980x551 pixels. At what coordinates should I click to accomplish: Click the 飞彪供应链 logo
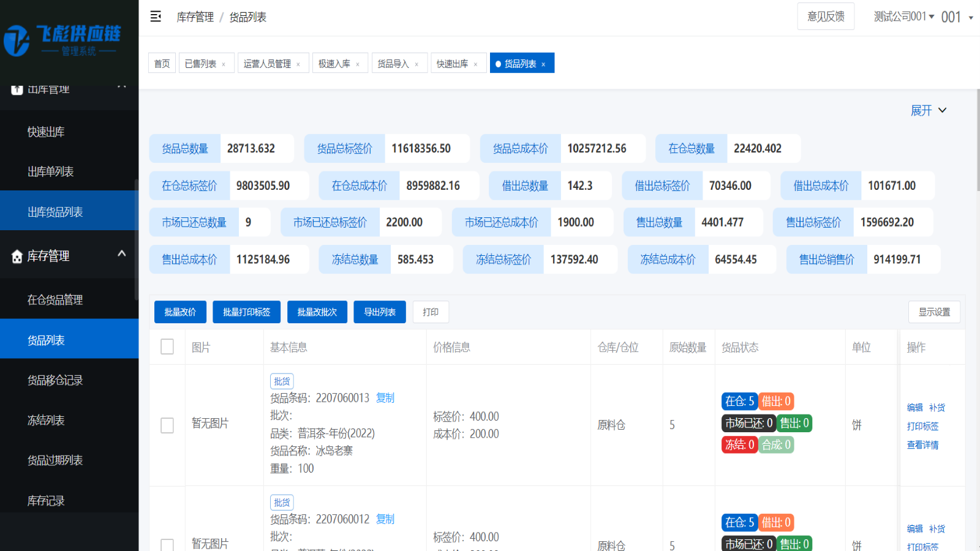pos(62,40)
